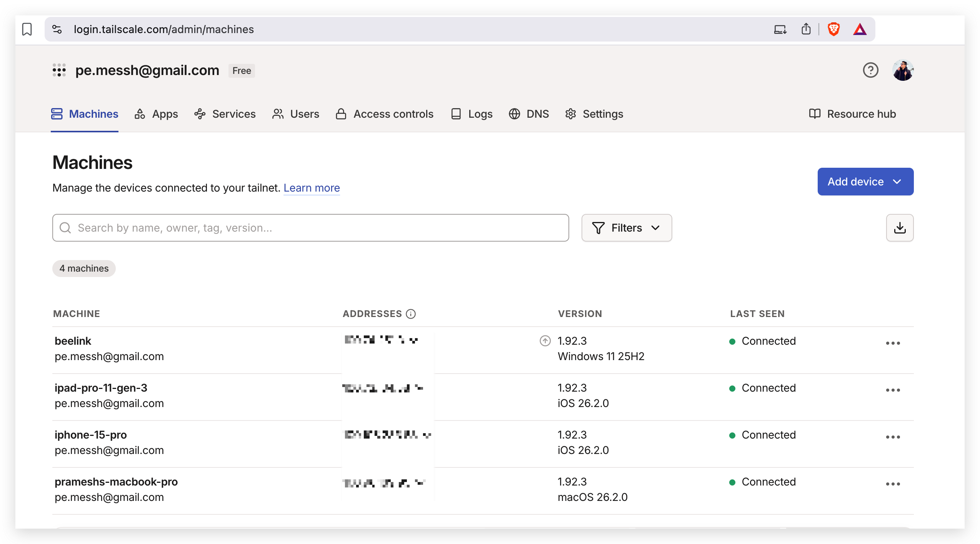Click the Addresses info icon
This screenshot has height=544, width=980.
coord(411,314)
